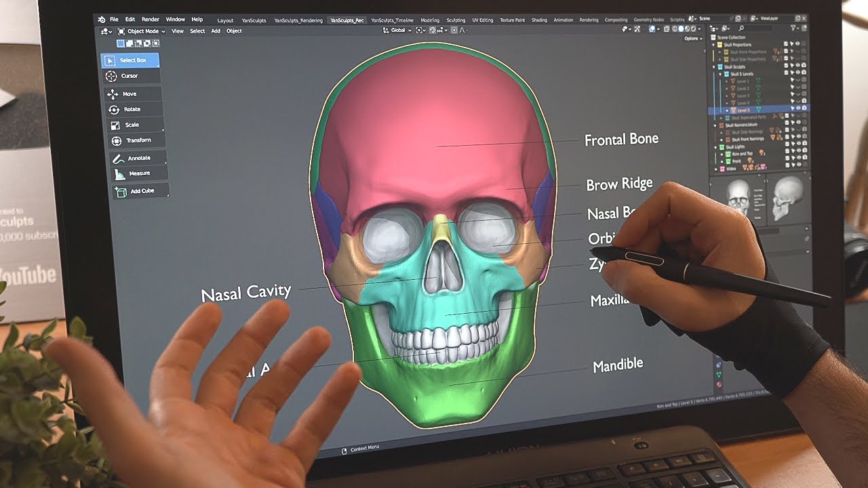The height and width of the screenshot is (488, 868).
Task: Open the viewport Add menu
Action: 216,31
